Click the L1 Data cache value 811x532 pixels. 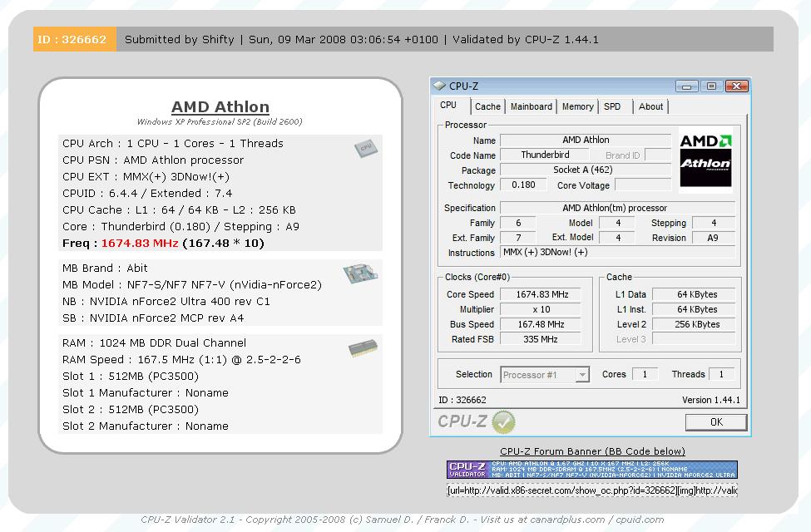[694, 294]
